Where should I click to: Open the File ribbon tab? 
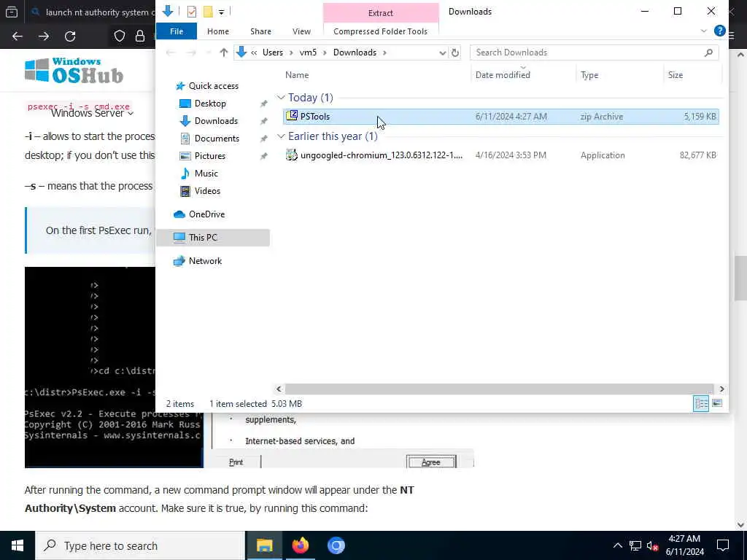click(x=177, y=31)
